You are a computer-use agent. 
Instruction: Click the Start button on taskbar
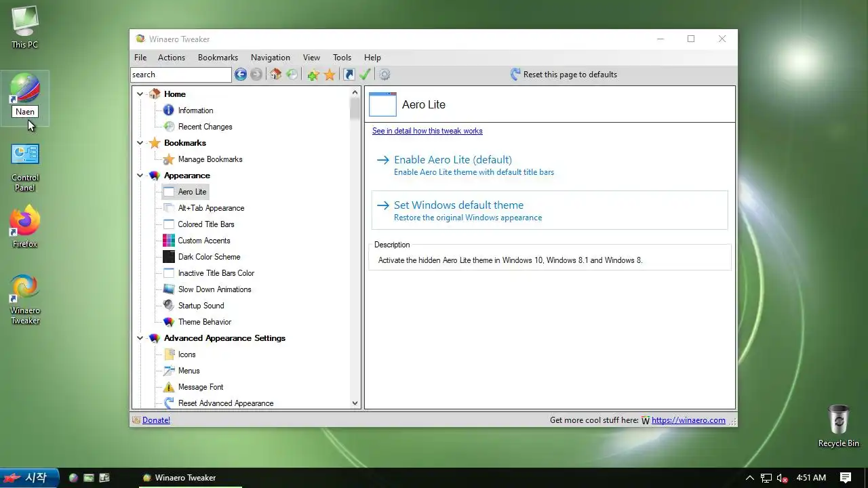coord(29,478)
